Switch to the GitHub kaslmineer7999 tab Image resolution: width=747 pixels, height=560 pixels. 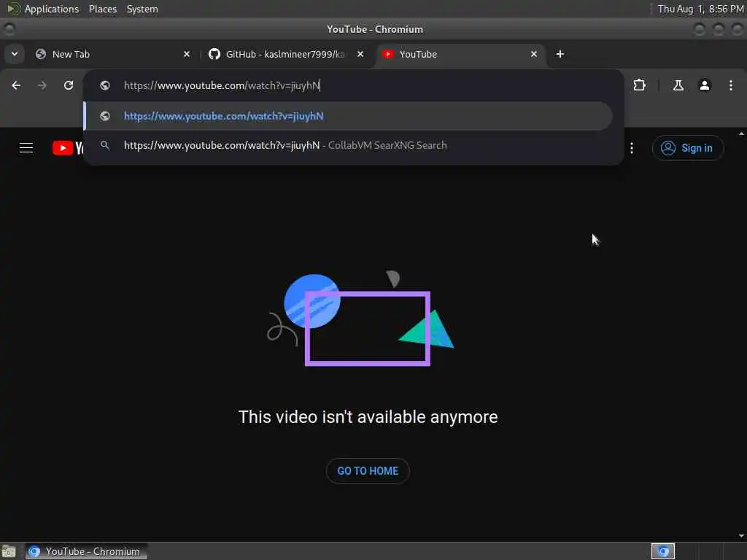(x=285, y=54)
